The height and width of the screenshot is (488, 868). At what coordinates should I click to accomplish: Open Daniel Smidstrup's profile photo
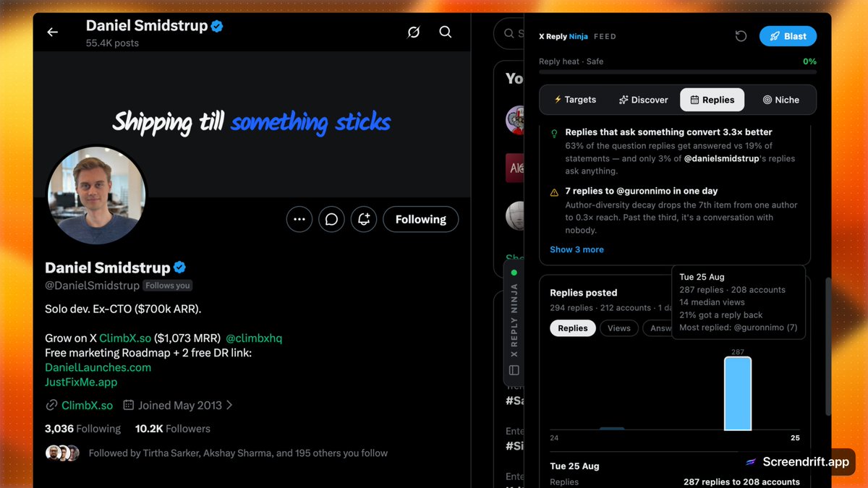[96, 194]
